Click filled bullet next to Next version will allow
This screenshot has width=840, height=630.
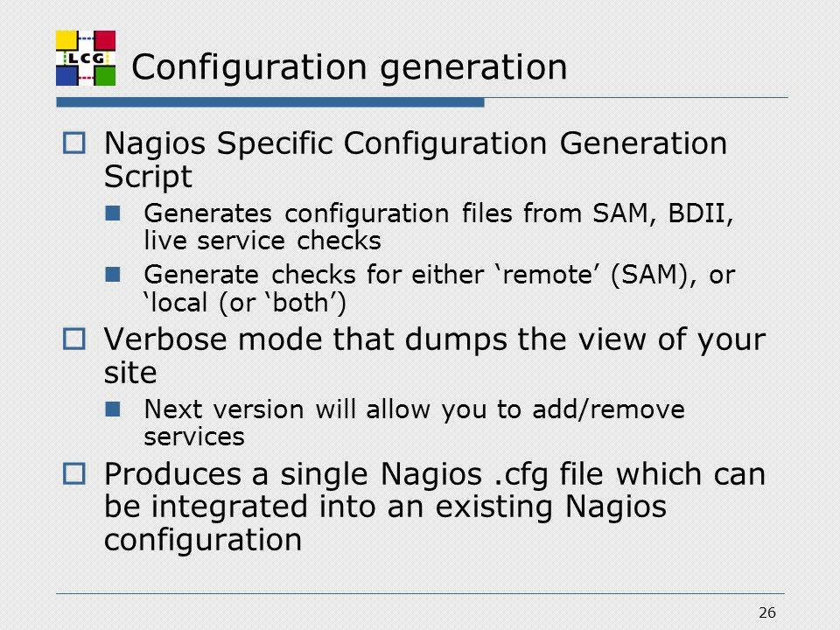pos(113,409)
